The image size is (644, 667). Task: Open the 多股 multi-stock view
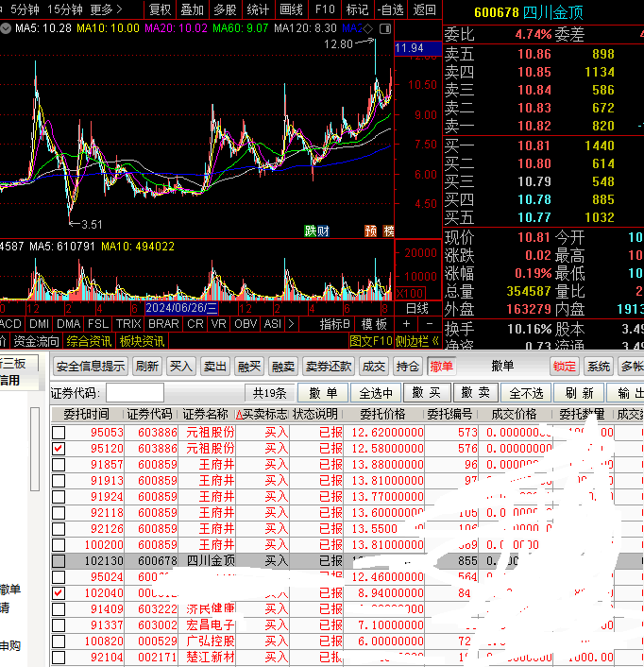[226, 9]
